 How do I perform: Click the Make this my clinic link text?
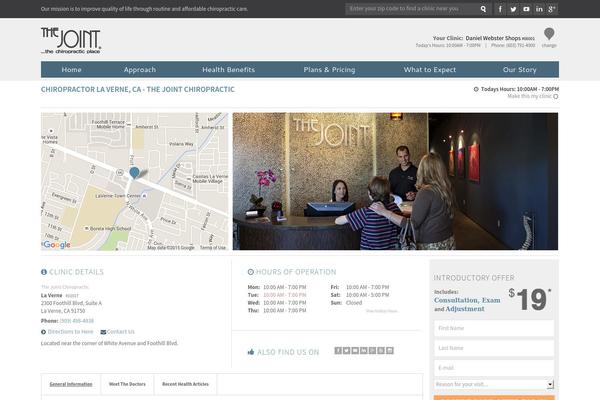pyautogui.click(x=529, y=96)
